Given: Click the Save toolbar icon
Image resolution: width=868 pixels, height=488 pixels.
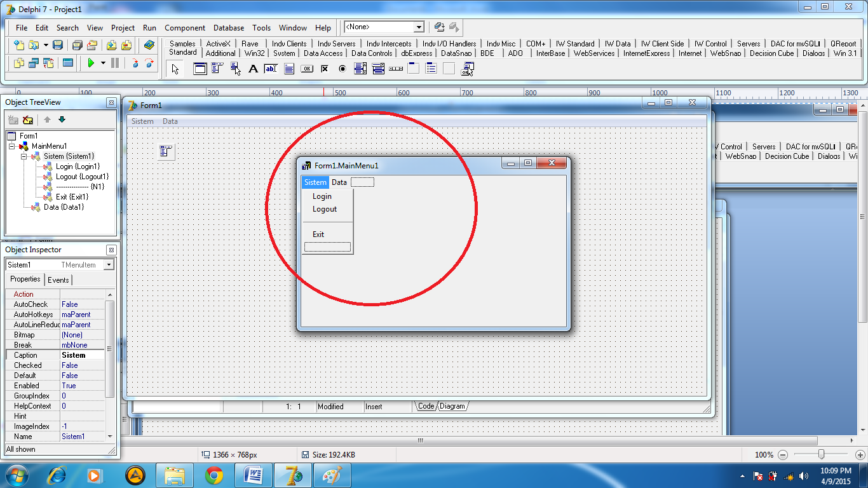Looking at the screenshot, I should [58, 45].
